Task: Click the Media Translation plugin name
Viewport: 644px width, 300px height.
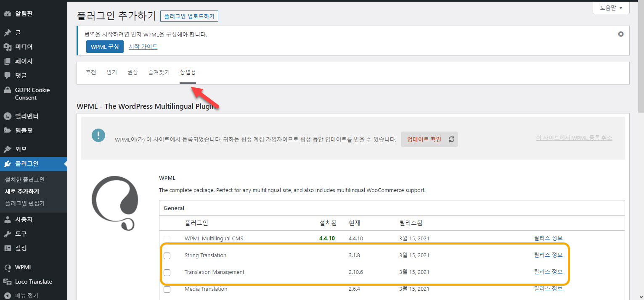Action: click(206, 289)
